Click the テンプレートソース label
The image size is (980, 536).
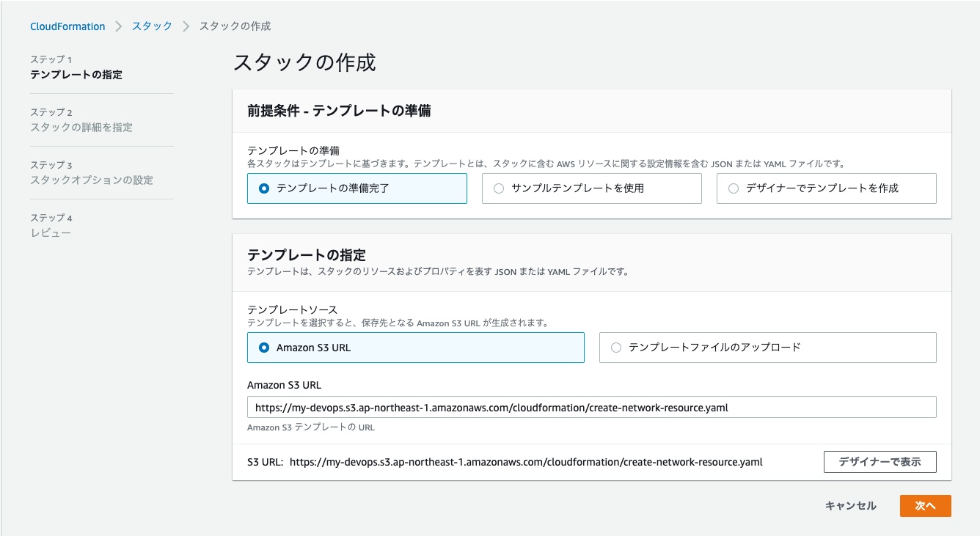pyautogui.click(x=293, y=310)
